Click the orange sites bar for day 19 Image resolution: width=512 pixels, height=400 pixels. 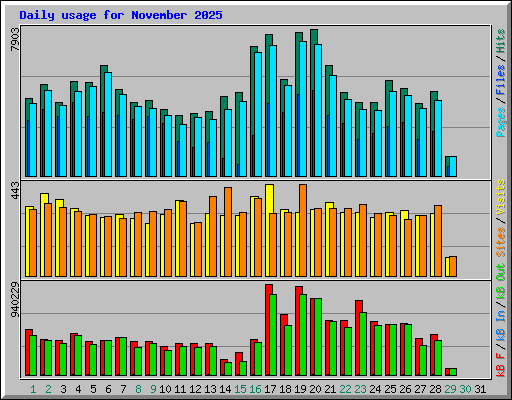(303, 230)
